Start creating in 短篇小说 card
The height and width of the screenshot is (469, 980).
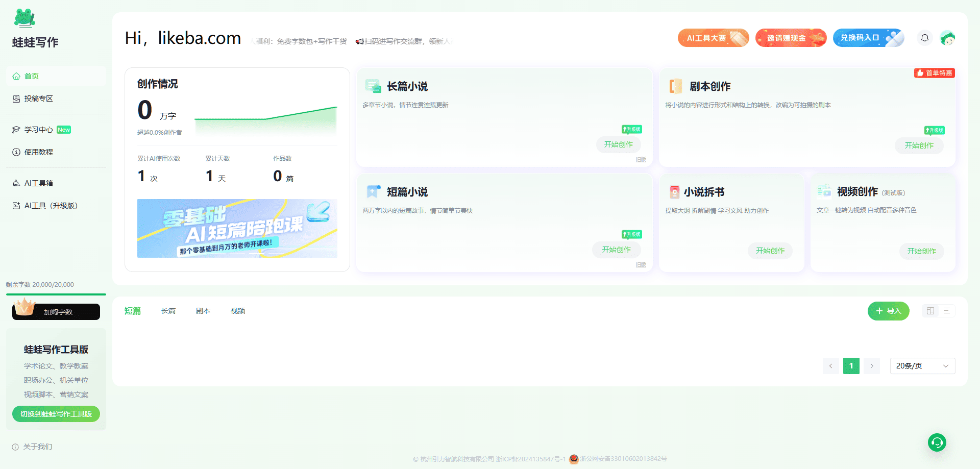click(616, 250)
